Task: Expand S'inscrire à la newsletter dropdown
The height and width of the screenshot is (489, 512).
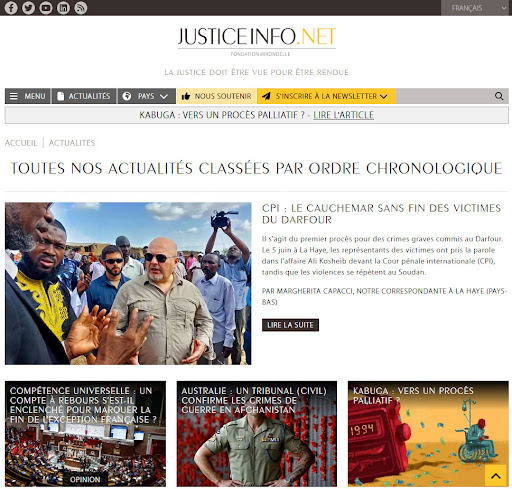Action: (x=326, y=96)
